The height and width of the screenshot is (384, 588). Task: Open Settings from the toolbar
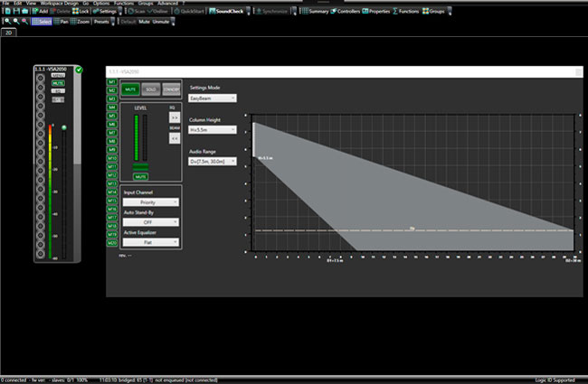[x=106, y=11]
